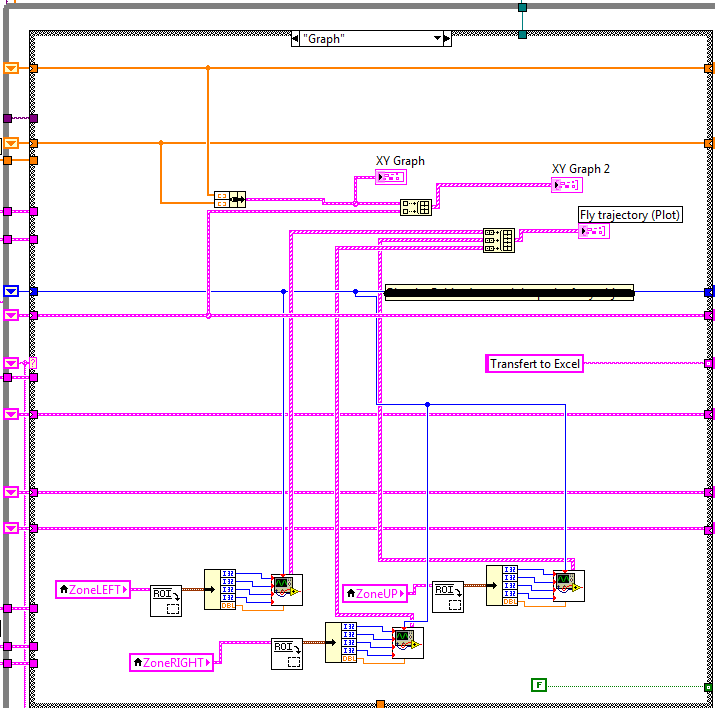Go to next case using right arrow

point(447,39)
